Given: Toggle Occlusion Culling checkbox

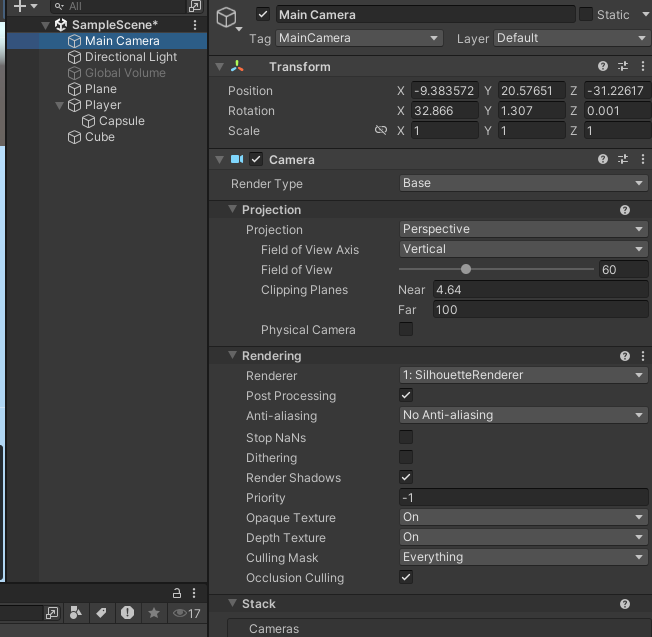Looking at the screenshot, I should (x=406, y=577).
